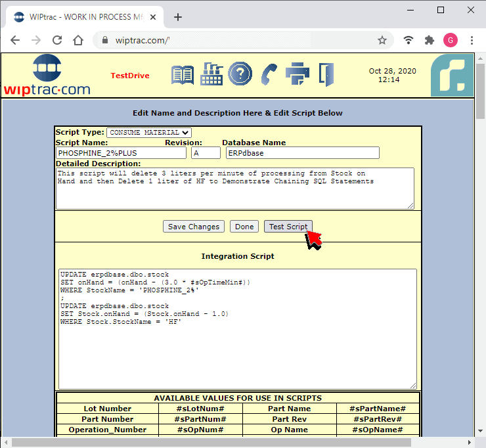Open a new browser tab
The height and width of the screenshot is (448, 486).
[x=177, y=17]
